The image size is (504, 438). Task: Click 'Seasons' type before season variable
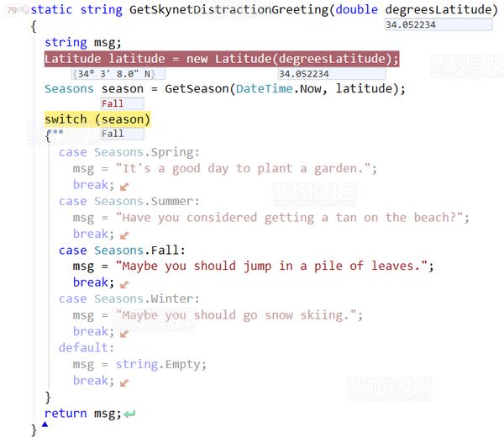tap(69, 88)
